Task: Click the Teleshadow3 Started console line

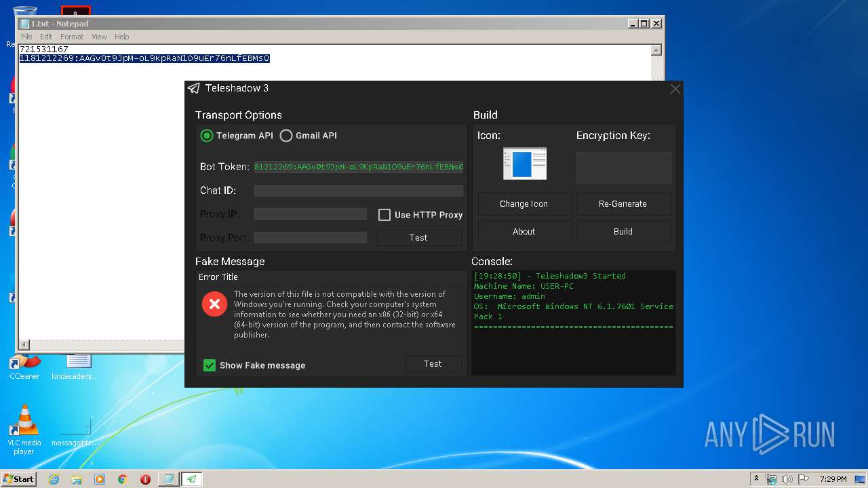Action: pyautogui.click(x=550, y=276)
